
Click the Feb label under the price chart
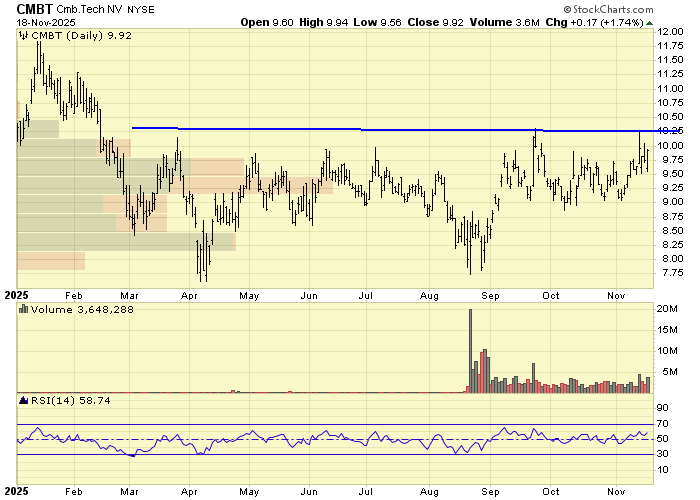click(x=74, y=296)
